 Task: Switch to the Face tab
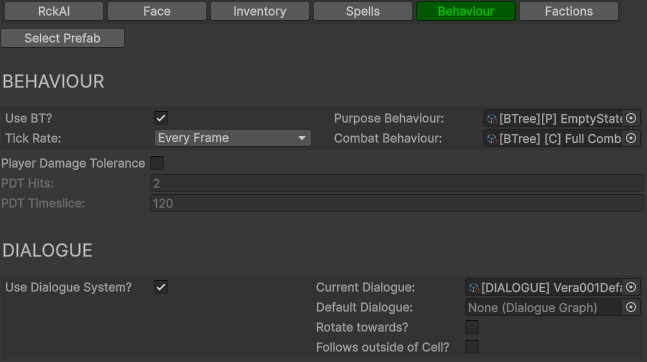tap(157, 11)
